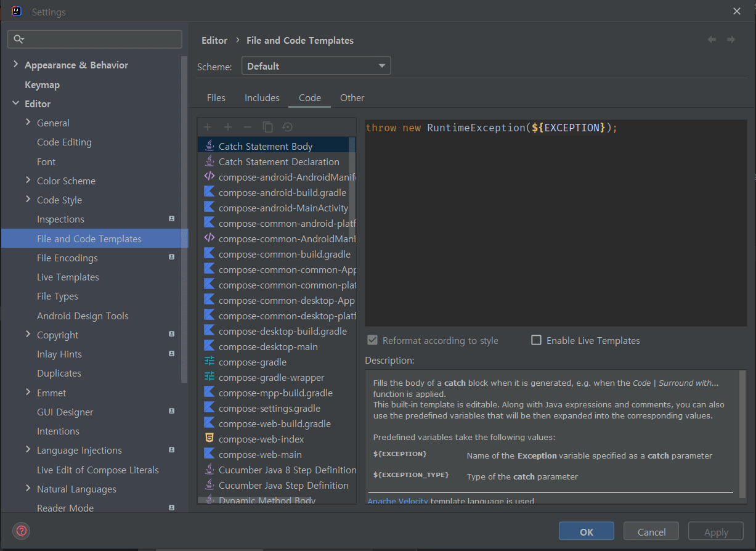756x551 pixels.
Task: Expand the Natural Languages node
Action: click(28, 489)
